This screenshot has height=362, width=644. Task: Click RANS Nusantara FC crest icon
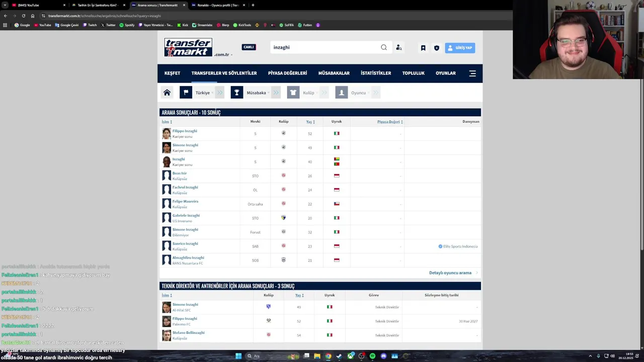coord(283,260)
